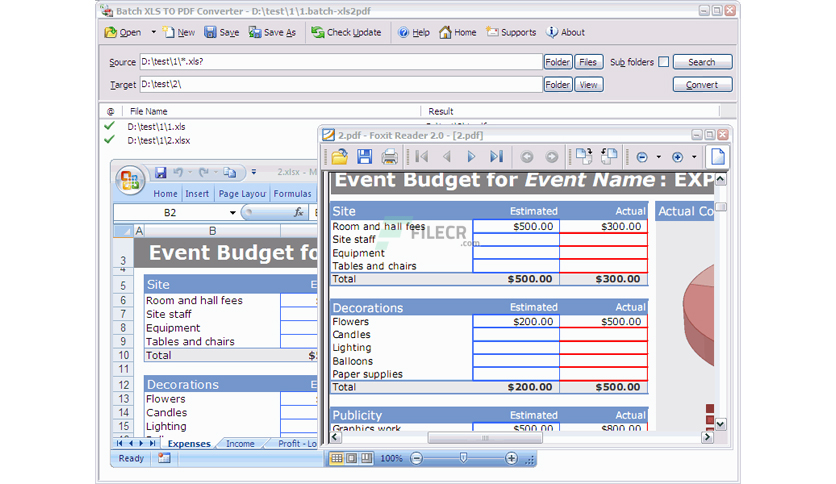Open the About info icon

[x=552, y=32]
